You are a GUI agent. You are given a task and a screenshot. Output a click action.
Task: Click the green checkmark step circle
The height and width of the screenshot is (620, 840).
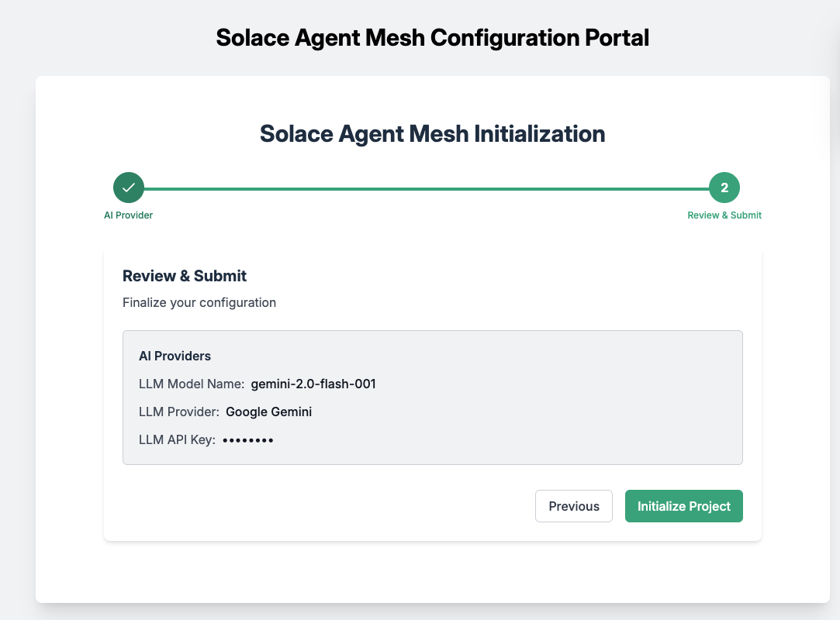coord(129,188)
